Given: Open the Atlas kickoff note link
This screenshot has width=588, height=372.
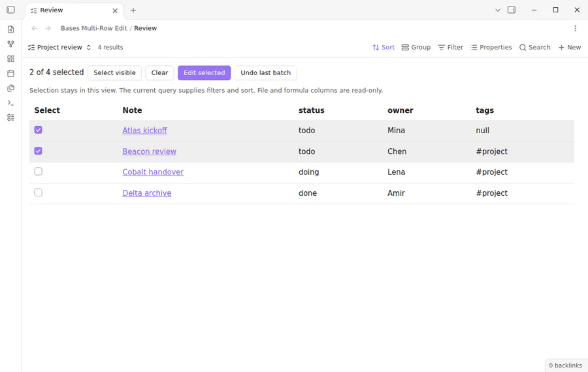Looking at the screenshot, I should click(145, 131).
